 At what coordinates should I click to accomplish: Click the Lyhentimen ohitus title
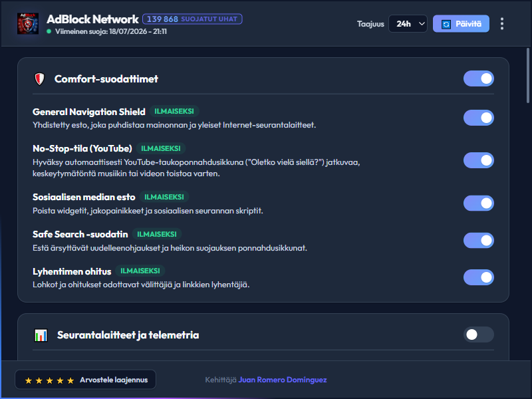72,271
